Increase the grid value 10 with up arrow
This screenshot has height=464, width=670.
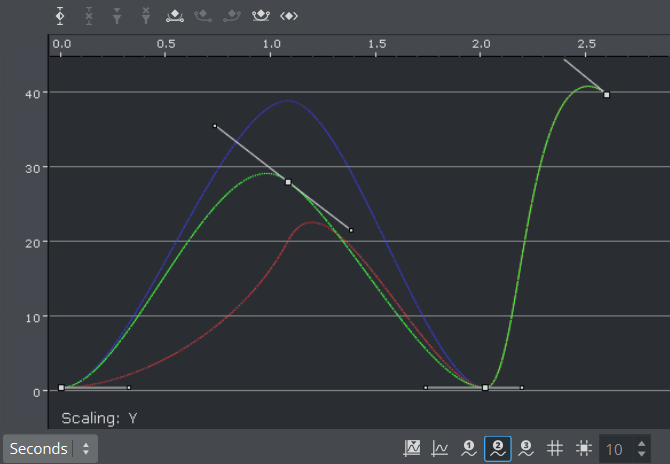642,443
